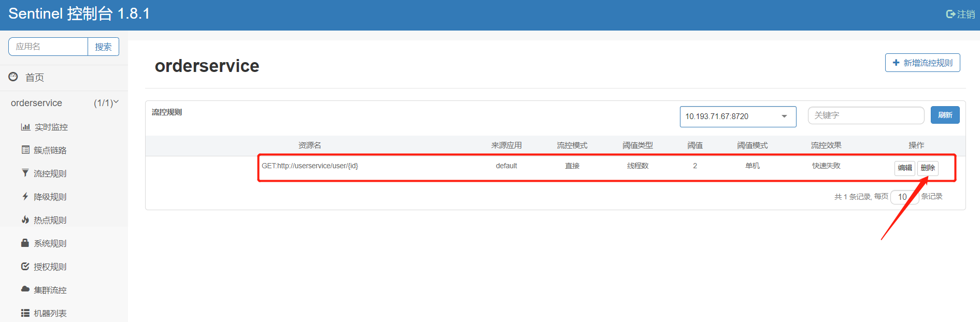Click the orderservice page heading

[x=207, y=66]
